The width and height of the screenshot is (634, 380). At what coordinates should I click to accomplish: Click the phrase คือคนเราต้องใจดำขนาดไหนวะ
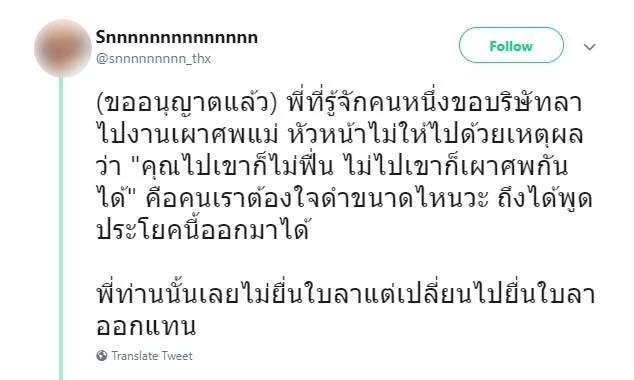click(317, 198)
